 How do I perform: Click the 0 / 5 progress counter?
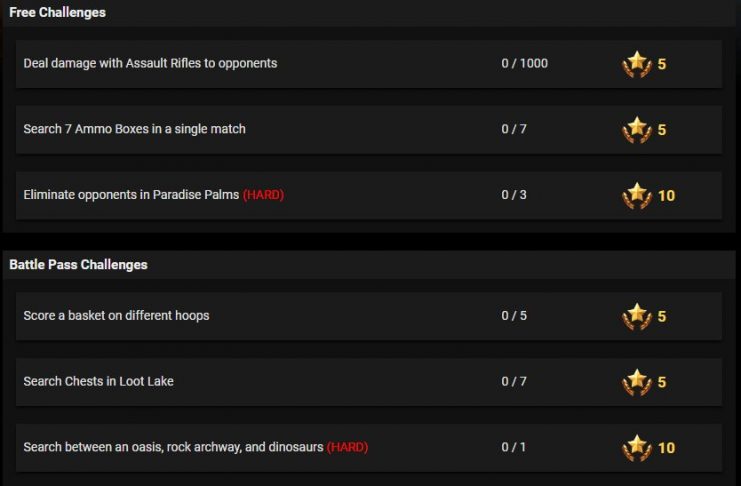514,315
